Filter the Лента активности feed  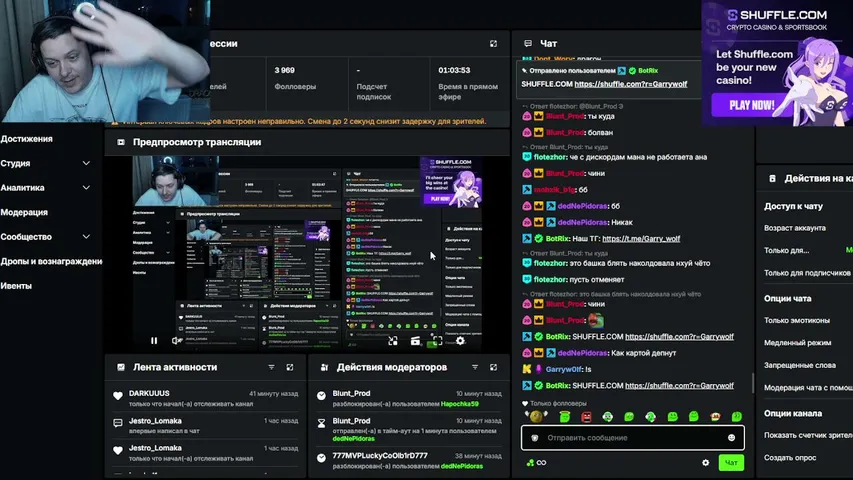pos(271,367)
